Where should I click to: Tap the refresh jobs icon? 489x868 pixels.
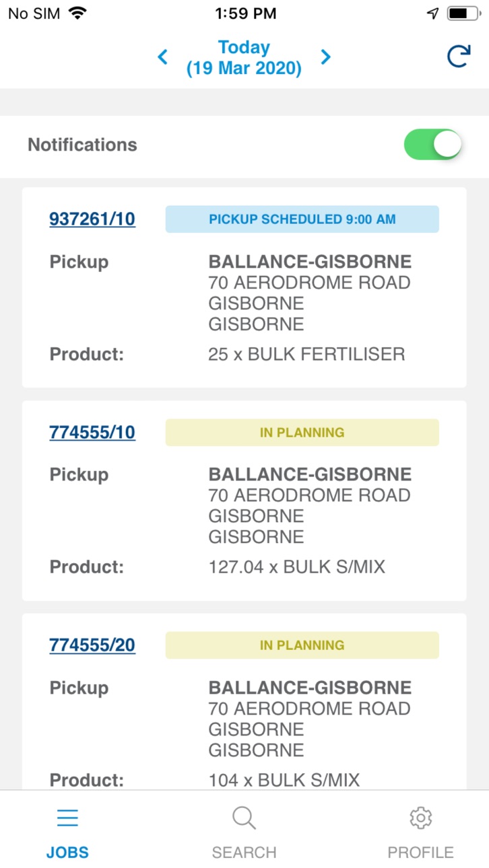pyautogui.click(x=458, y=57)
